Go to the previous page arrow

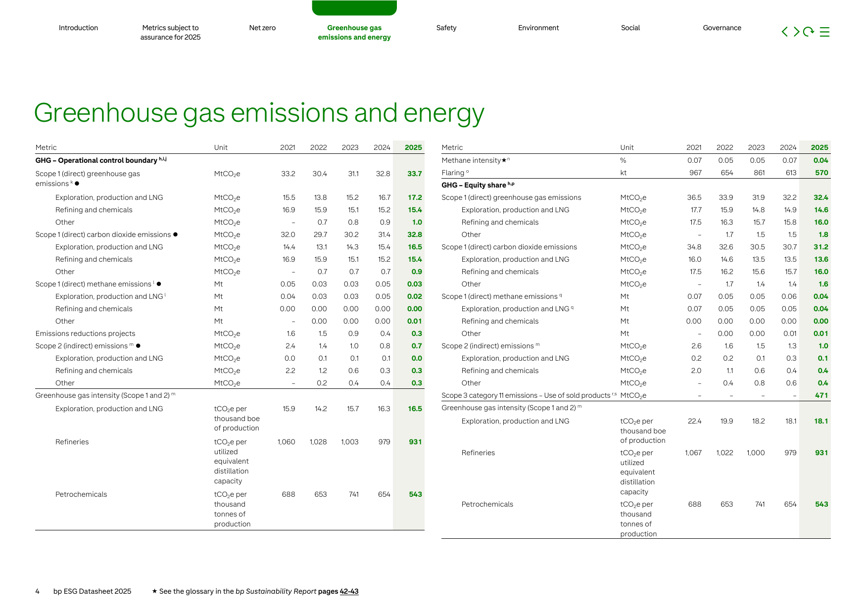click(x=784, y=32)
